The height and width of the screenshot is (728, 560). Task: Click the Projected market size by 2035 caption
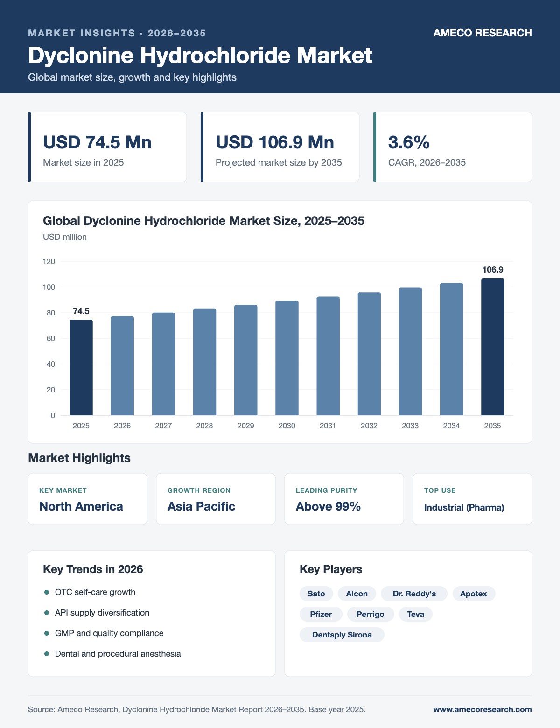point(279,162)
